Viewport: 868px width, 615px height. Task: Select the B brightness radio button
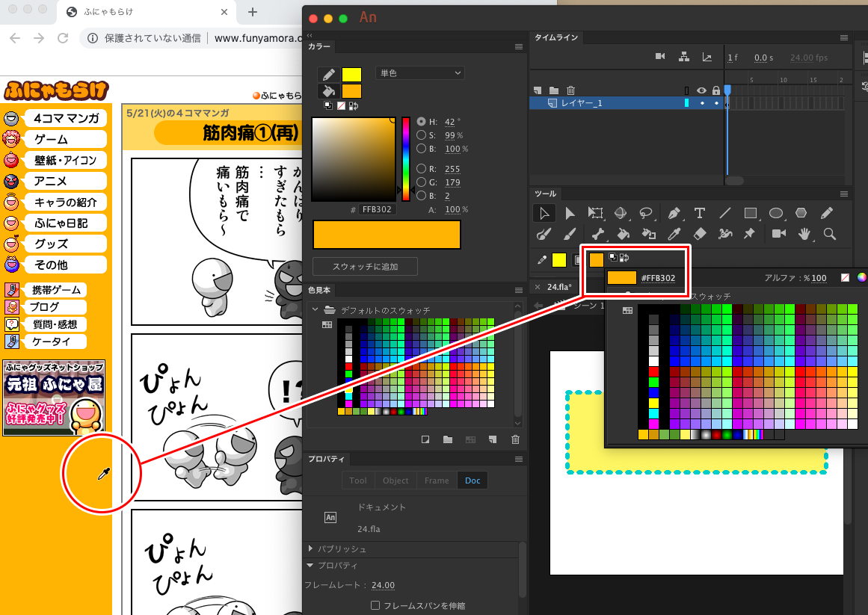click(421, 148)
